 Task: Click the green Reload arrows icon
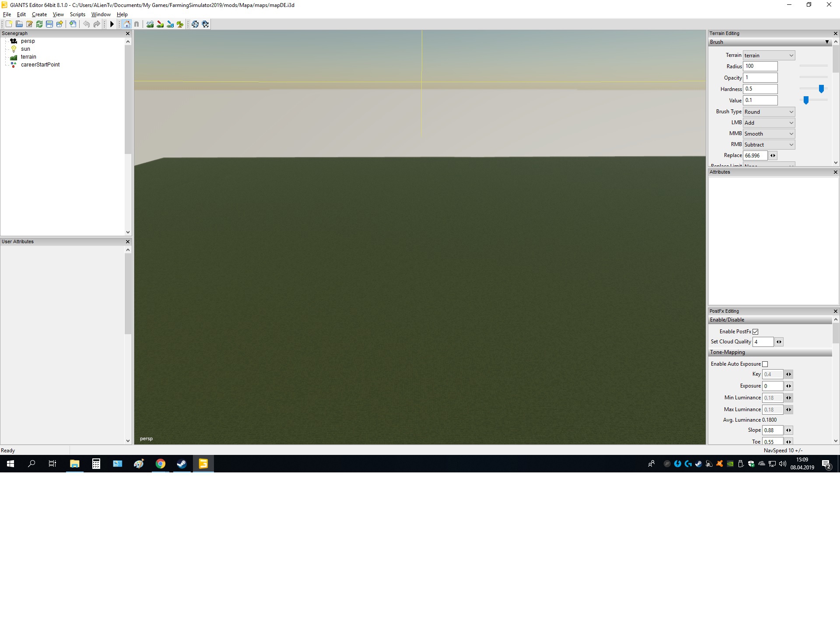point(39,24)
